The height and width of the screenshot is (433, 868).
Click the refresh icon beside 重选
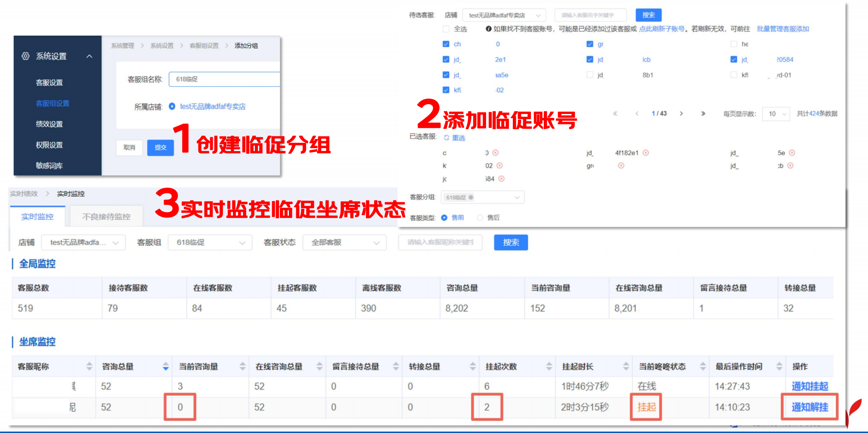446,138
